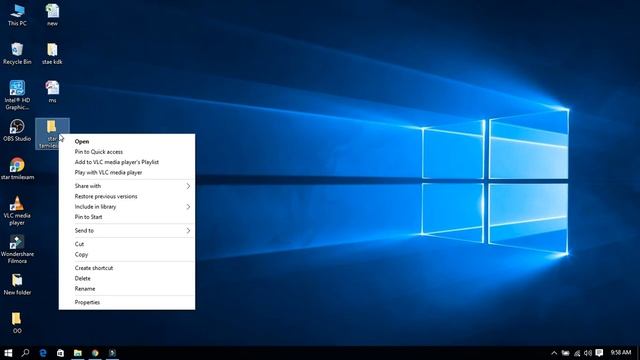
Task: Open Microsoft Store from taskbar
Action: click(60, 353)
